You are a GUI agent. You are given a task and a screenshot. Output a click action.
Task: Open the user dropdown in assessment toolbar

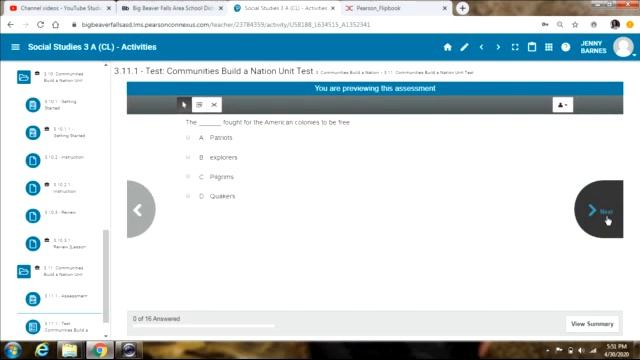[x=562, y=105]
